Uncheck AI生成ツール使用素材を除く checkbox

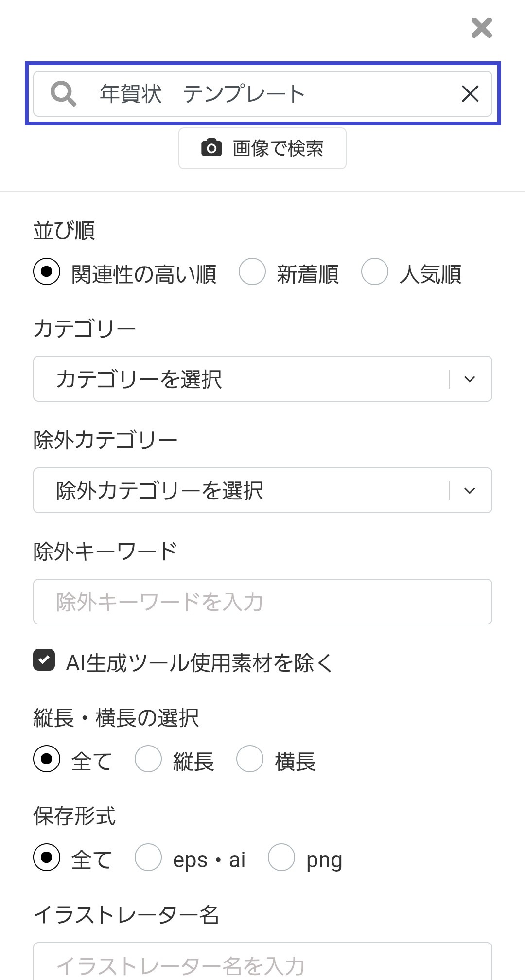click(44, 660)
